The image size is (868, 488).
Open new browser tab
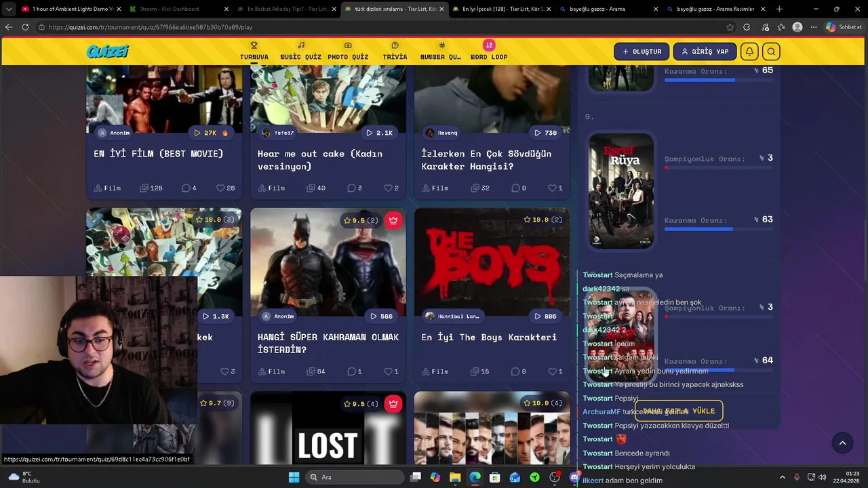[779, 9]
